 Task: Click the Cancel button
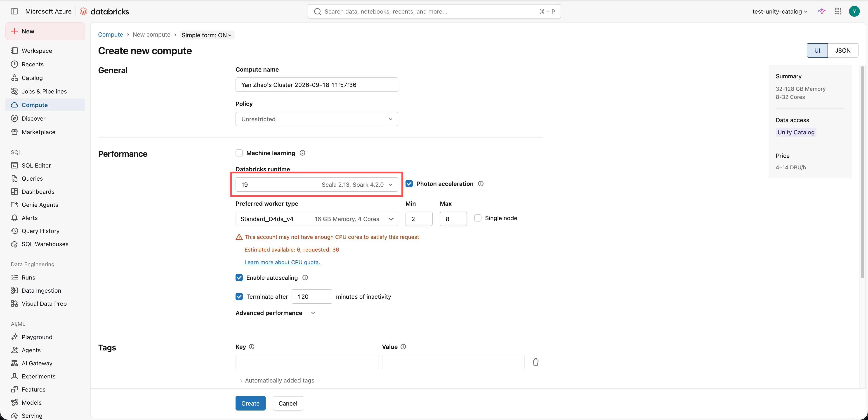[288, 403]
